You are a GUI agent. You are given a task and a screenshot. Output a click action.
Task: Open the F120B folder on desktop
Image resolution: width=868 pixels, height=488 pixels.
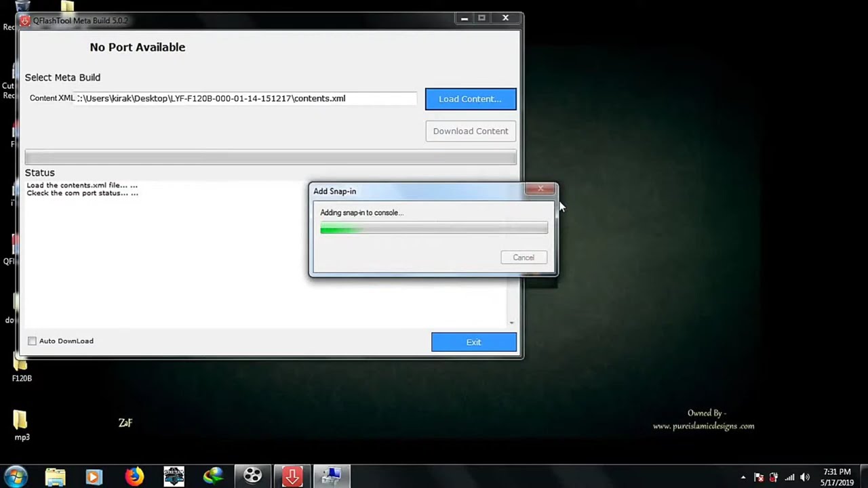[21, 369]
